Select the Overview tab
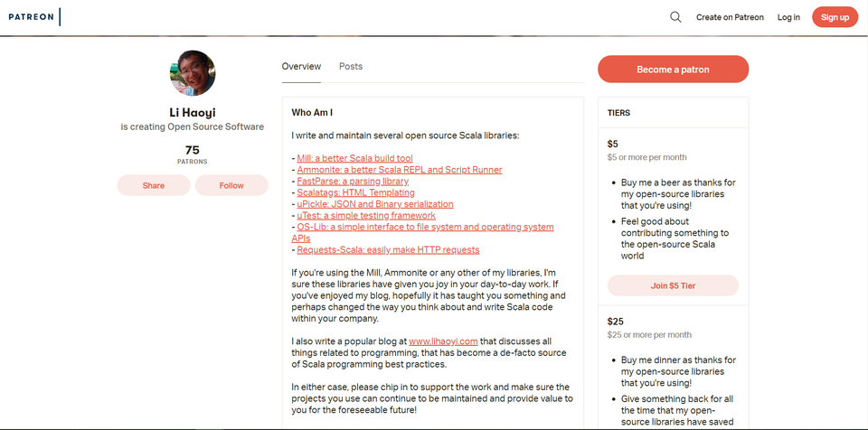This screenshot has height=430, width=868. [x=301, y=67]
